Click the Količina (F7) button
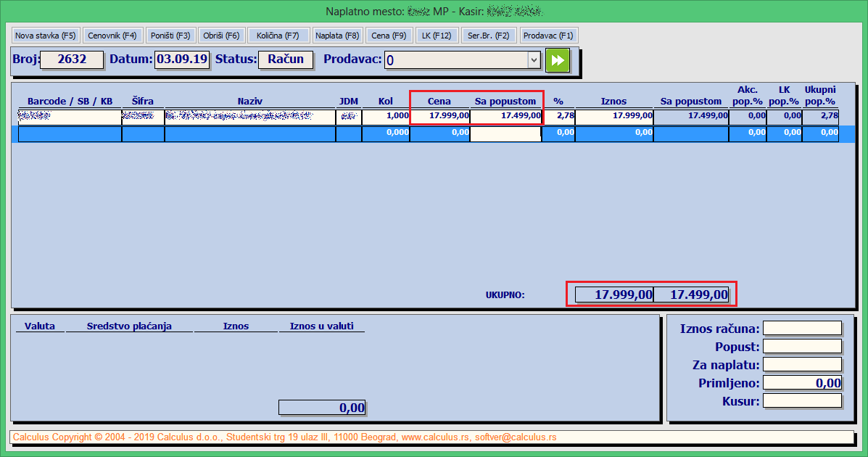Screen dimensions: 868x457 tap(278, 36)
